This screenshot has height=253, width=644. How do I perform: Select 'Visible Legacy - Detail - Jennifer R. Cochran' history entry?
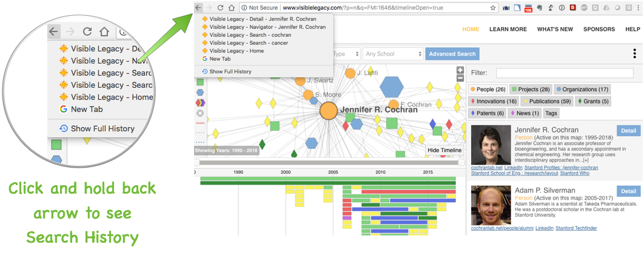pyautogui.click(x=264, y=19)
